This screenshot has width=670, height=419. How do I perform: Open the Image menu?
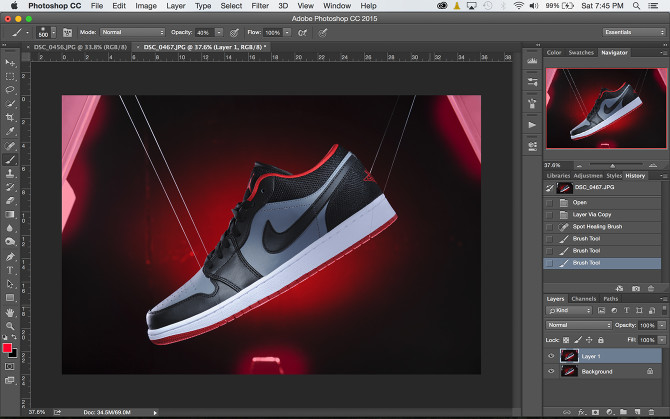tap(146, 6)
